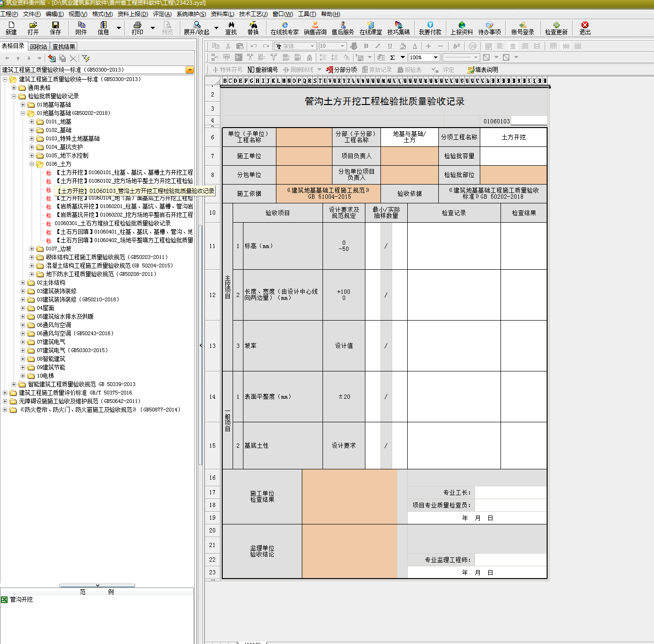Run 检查更新 update check
The height and width of the screenshot is (644, 654).
(x=556, y=28)
